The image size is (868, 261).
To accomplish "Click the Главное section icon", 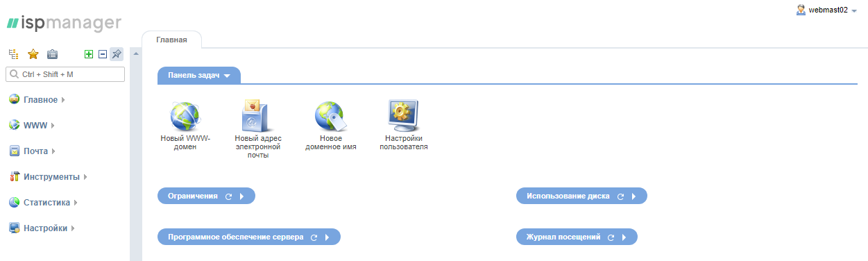I will [x=14, y=99].
